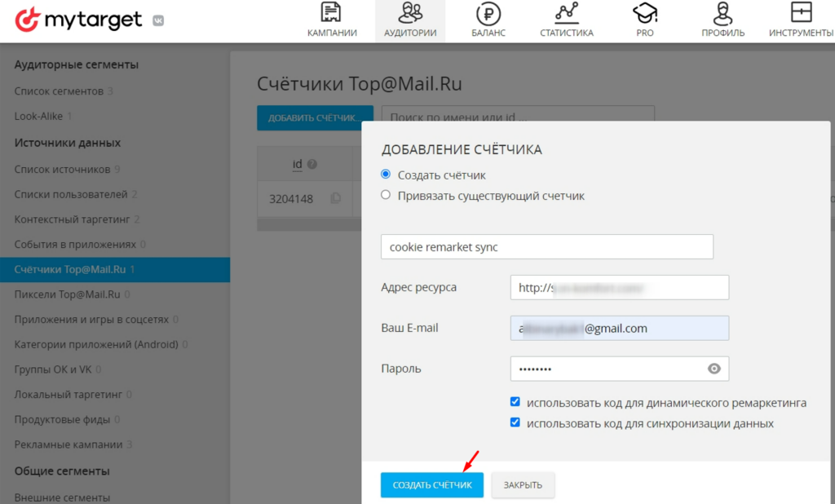
Task: Show password with the eye icon
Action: (x=714, y=369)
